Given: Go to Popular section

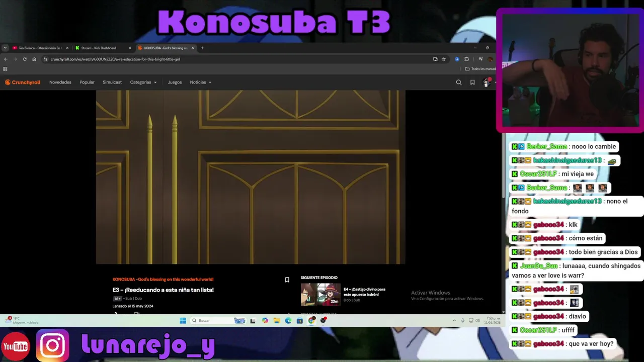Looking at the screenshot, I should coord(87,82).
